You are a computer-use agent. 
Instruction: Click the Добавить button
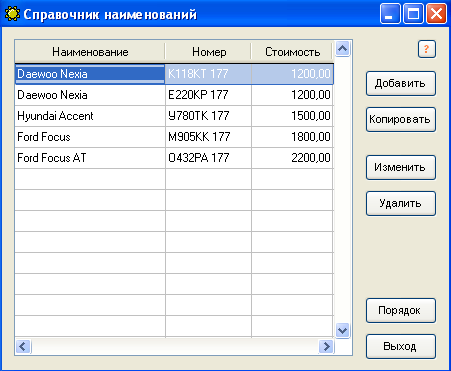pos(401,83)
